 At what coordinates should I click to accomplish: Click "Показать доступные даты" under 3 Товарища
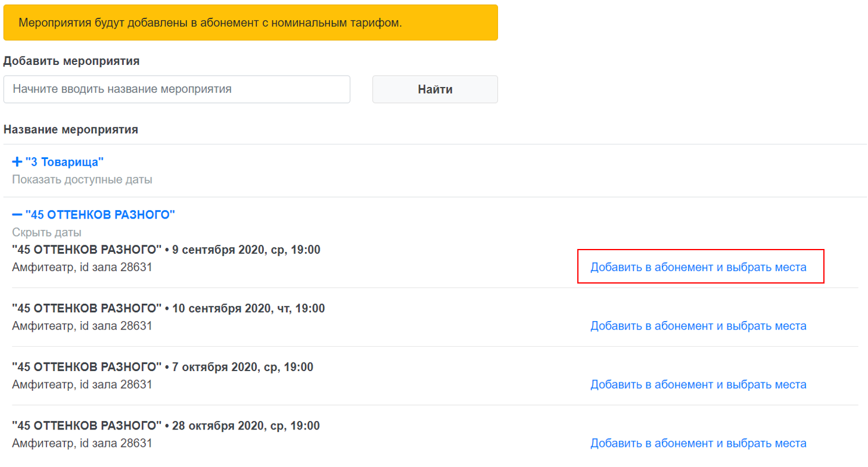[82, 179]
